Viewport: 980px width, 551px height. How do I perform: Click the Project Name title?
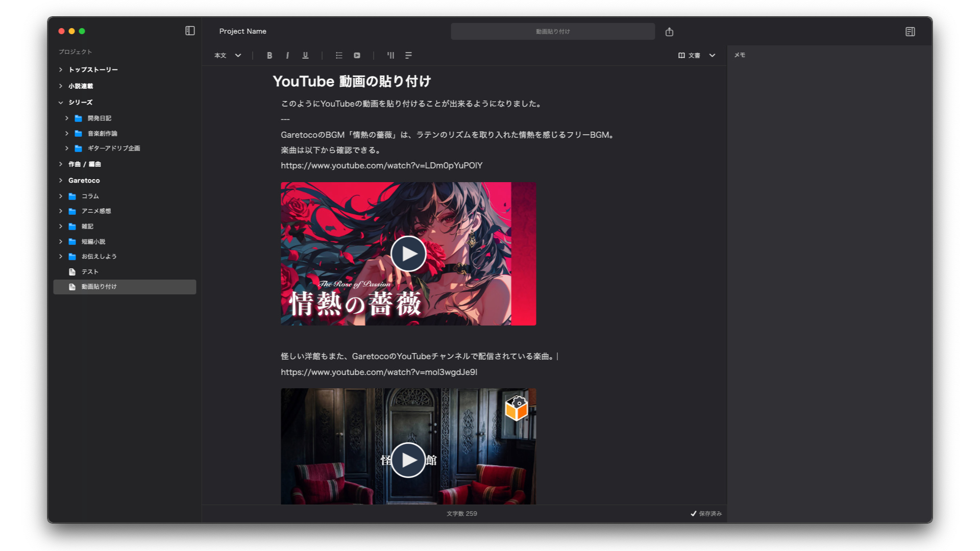[243, 31]
